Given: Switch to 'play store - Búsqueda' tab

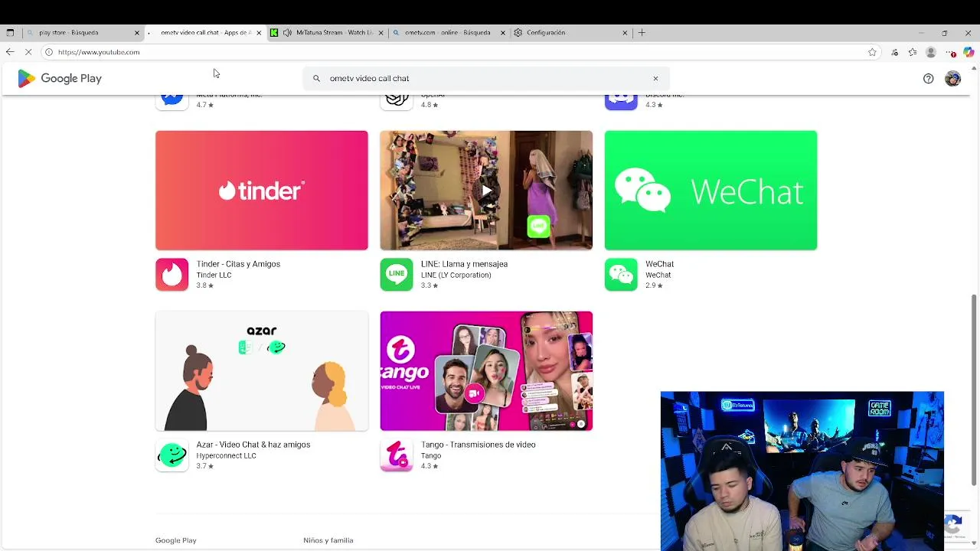Looking at the screenshot, I should pos(83,33).
